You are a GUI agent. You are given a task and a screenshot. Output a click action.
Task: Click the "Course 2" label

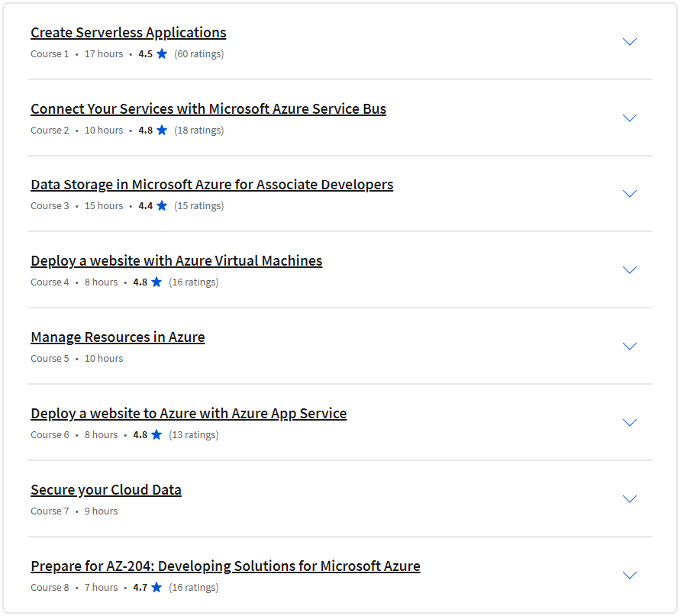pos(50,130)
